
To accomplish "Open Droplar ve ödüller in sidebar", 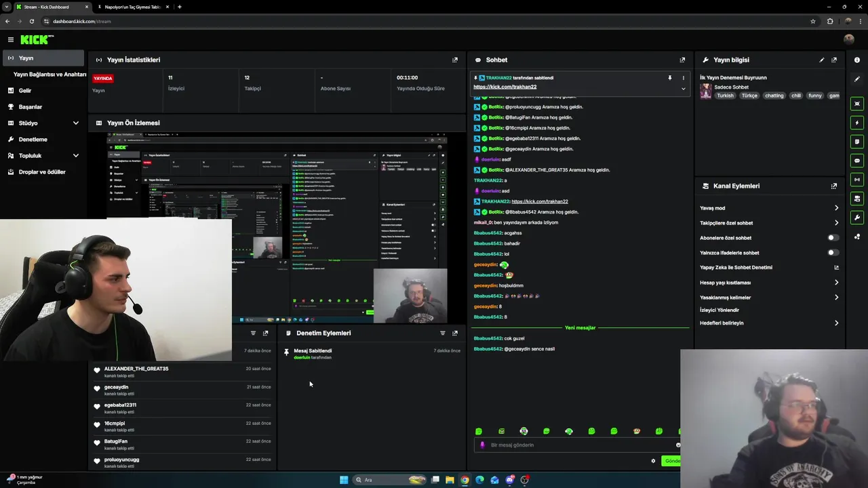I will click(x=43, y=172).
